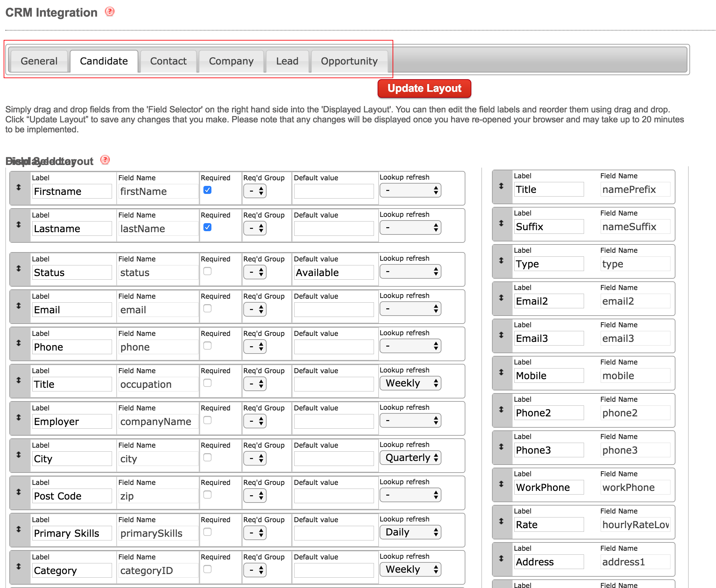The height and width of the screenshot is (588, 716).
Task: Click drag handle icon on Status row
Action: [19, 268]
